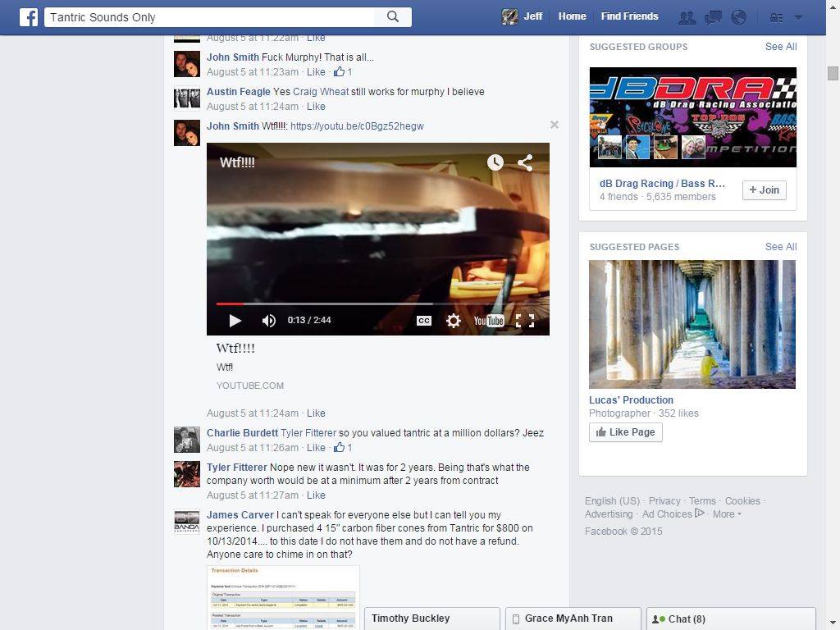The height and width of the screenshot is (630, 840).
Task: Open the Craig Wheat tagged name
Action: tap(321, 92)
